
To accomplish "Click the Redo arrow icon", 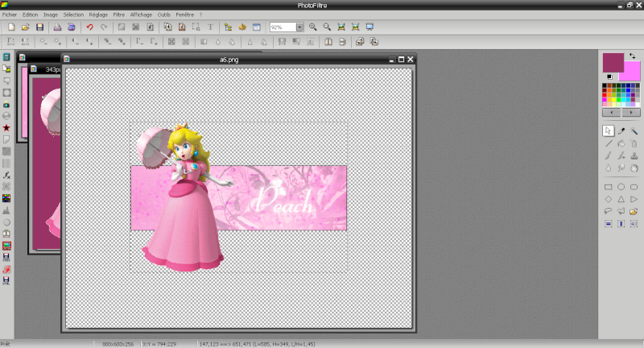I will (104, 27).
